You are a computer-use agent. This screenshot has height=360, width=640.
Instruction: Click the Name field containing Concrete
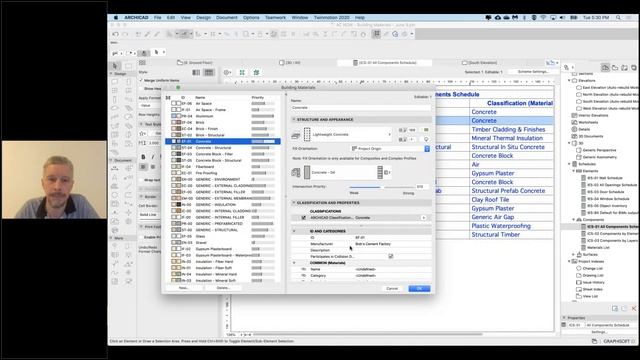(361, 108)
